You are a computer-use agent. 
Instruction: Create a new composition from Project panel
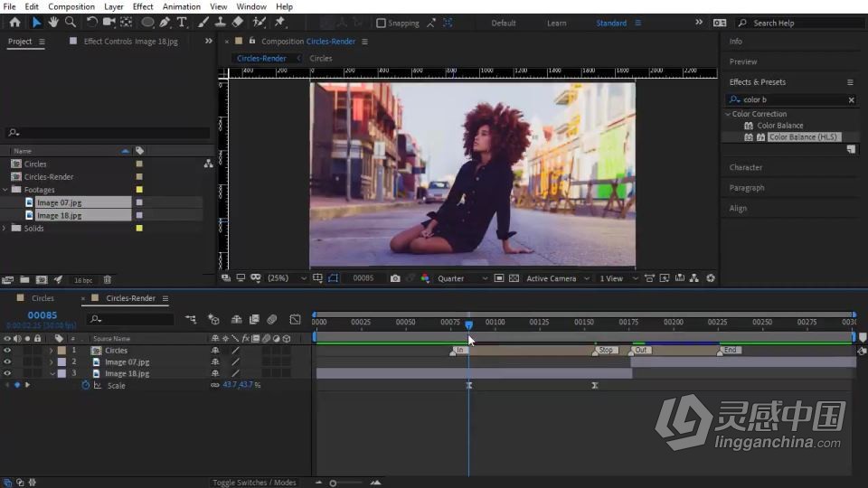click(42, 280)
